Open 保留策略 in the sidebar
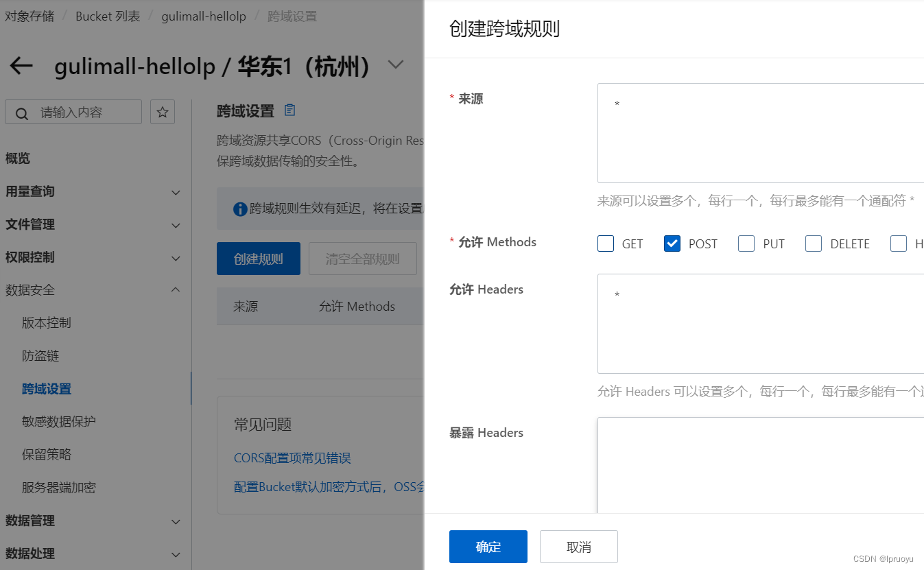924x570 pixels. tap(47, 455)
